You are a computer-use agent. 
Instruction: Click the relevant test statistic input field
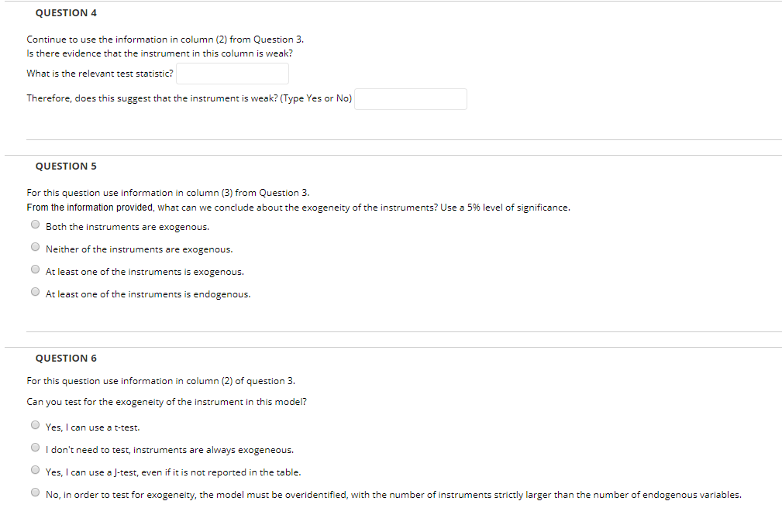tap(232, 73)
